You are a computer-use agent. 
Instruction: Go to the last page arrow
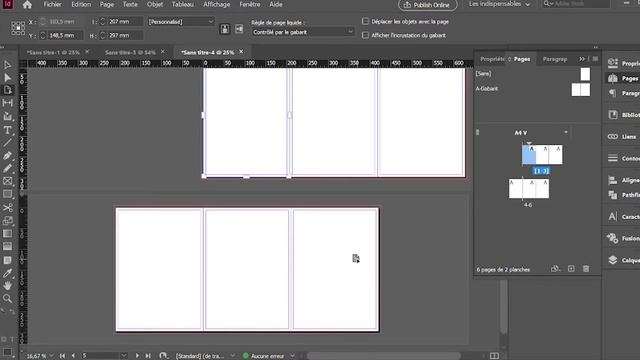pyautogui.click(x=148, y=356)
